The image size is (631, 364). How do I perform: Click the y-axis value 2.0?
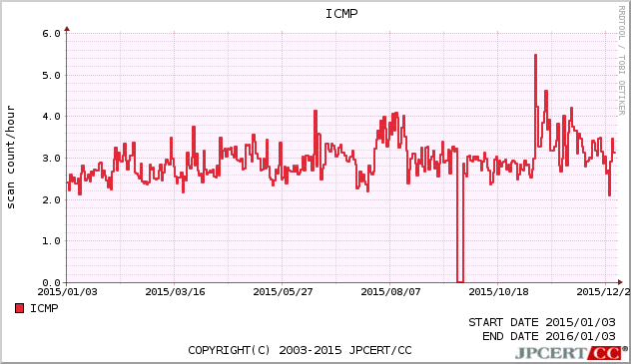(x=51, y=199)
